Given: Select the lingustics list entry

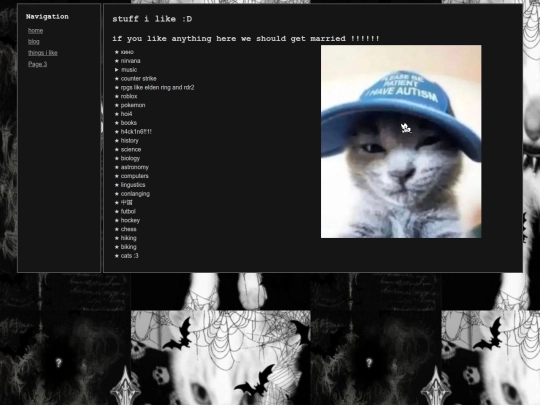Looking at the screenshot, I should point(133,185).
